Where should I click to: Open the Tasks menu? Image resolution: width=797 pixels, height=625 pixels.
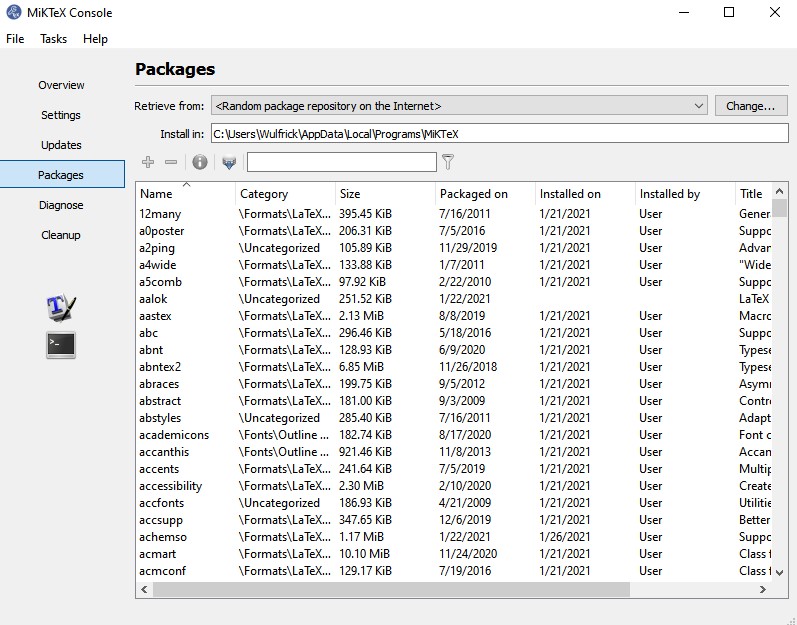53,39
